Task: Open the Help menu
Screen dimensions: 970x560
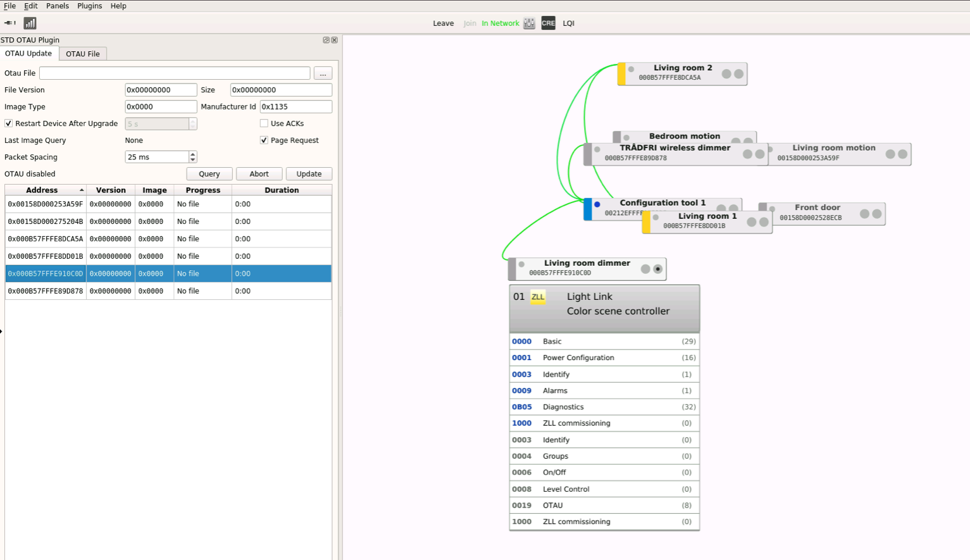Action: coord(118,6)
